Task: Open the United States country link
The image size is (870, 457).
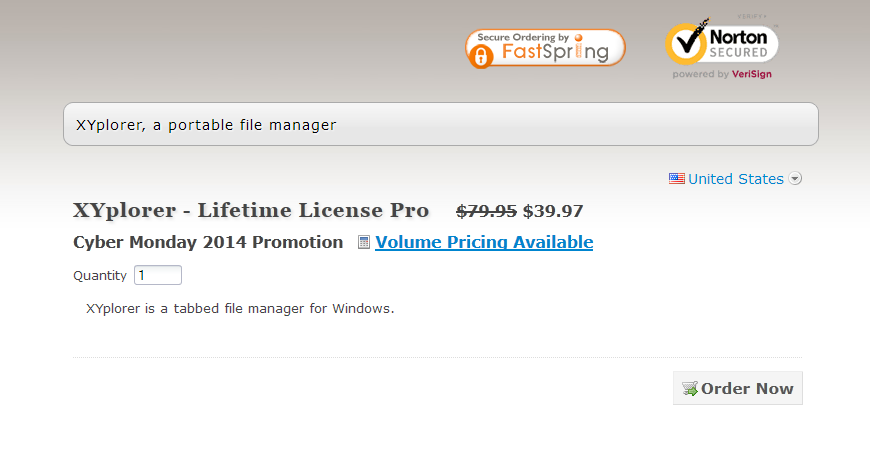Action: pyautogui.click(x=735, y=179)
